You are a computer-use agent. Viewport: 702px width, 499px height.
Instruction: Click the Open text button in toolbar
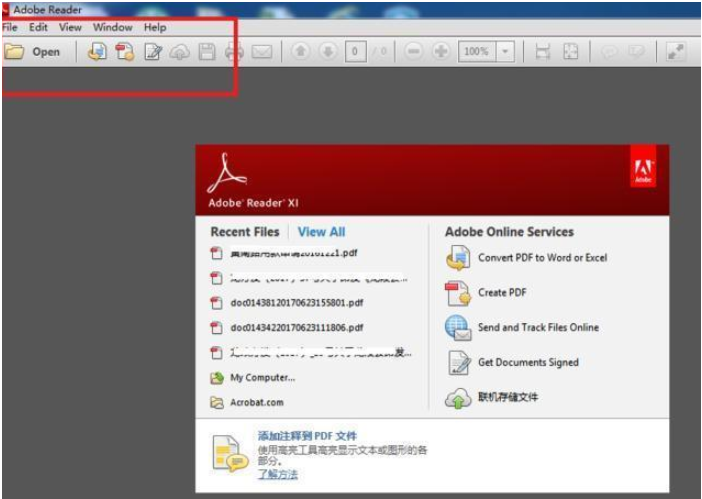(x=46, y=52)
